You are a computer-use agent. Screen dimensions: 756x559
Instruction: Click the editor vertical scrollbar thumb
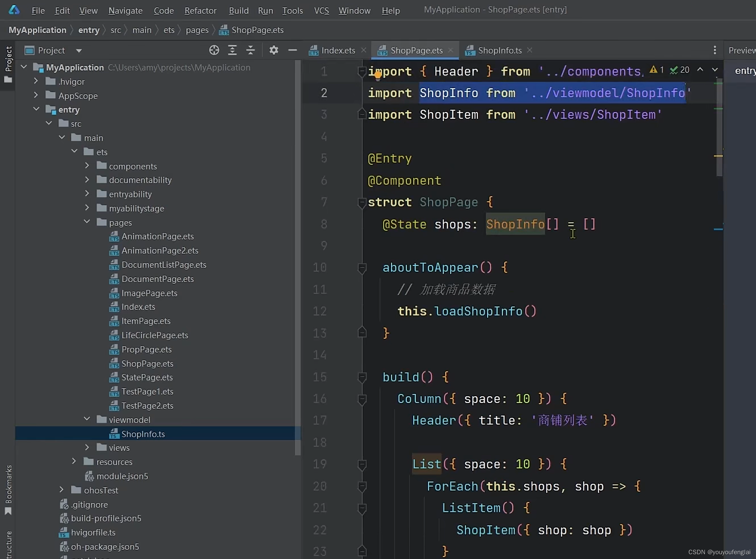tap(719, 128)
